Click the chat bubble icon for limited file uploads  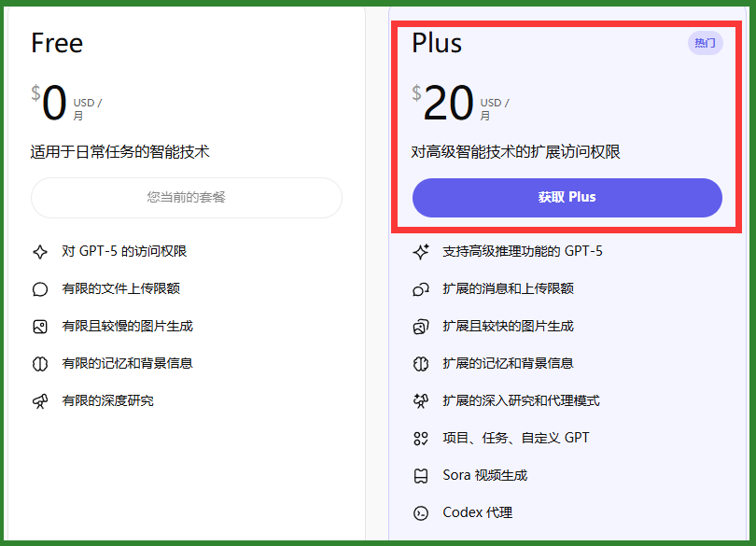tap(40, 289)
